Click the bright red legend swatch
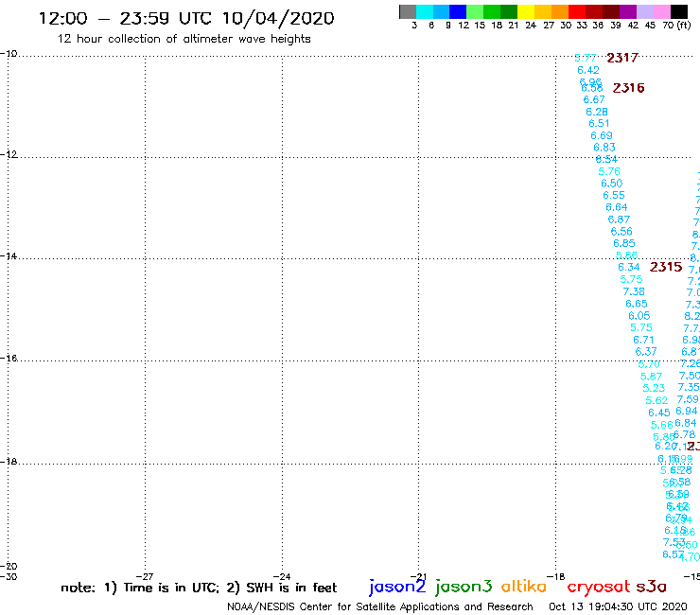This screenshot has height=615, width=700. point(577,11)
